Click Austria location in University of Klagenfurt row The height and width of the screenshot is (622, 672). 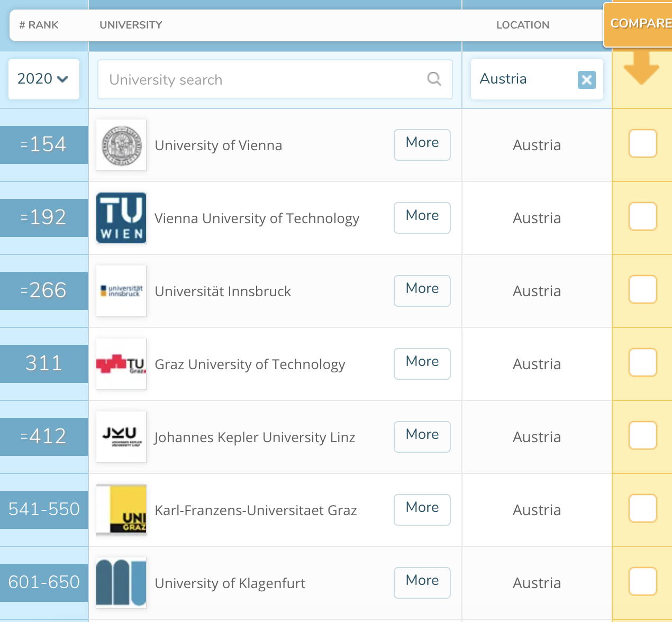point(537,583)
